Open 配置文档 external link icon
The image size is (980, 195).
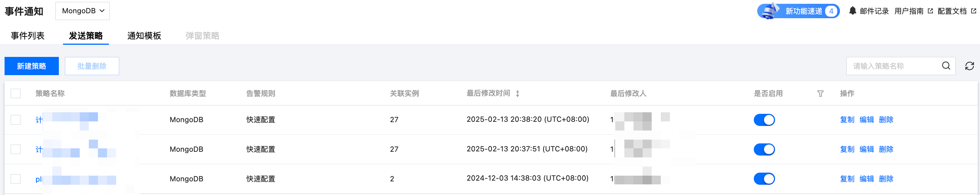(974, 11)
